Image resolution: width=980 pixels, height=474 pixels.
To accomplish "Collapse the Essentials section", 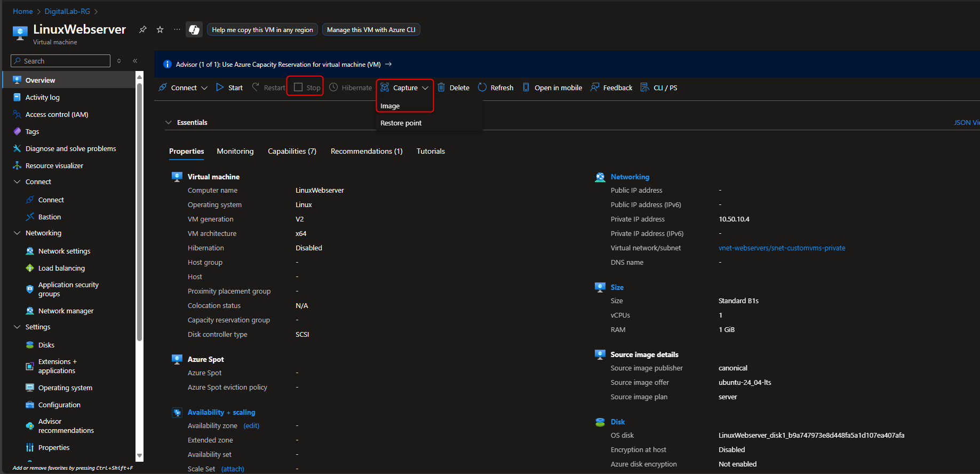I will [169, 122].
